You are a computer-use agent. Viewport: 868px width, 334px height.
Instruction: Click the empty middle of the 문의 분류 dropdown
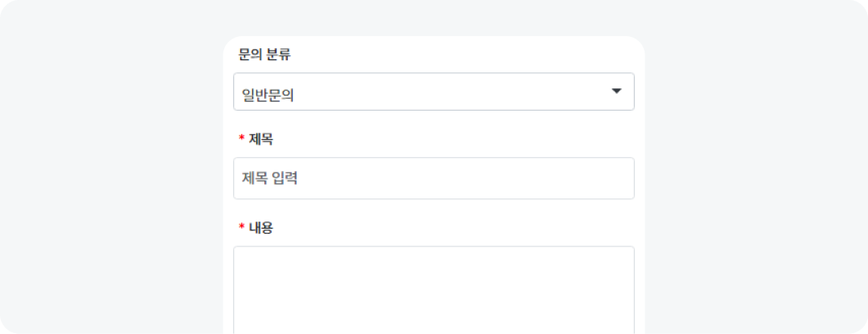pyautogui.click(x=450, y=92)
